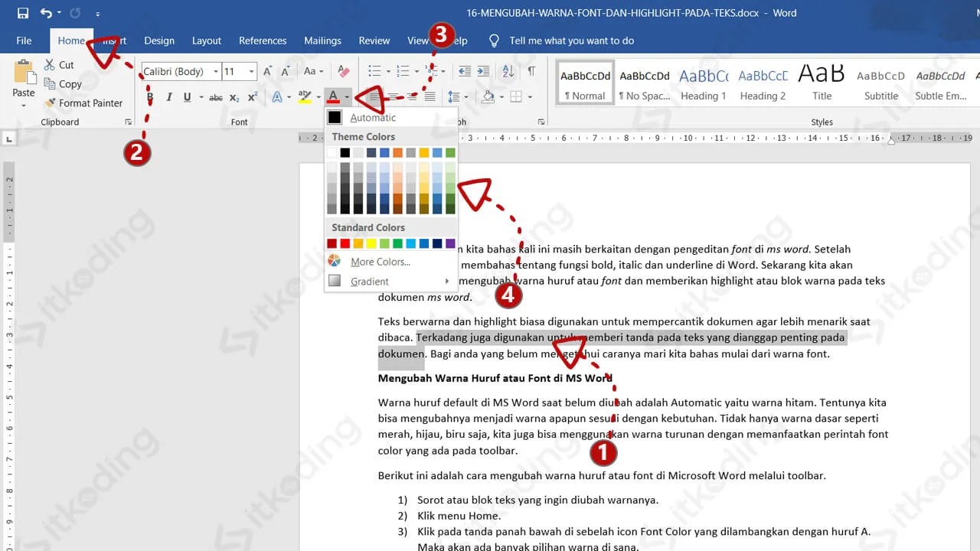Apply the Subtitle style
Image resolution: width=980 pixels, height=551 pixels.
coord(880,83)
